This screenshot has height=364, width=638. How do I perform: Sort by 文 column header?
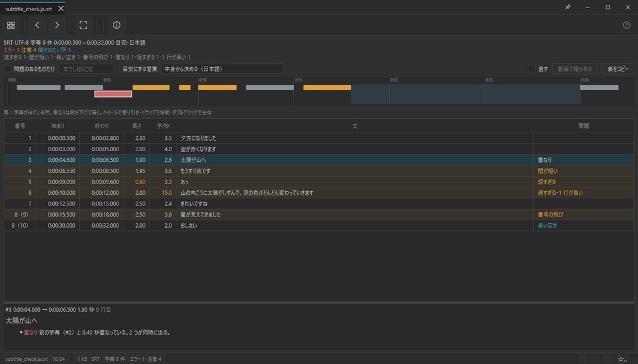[355, 126]
